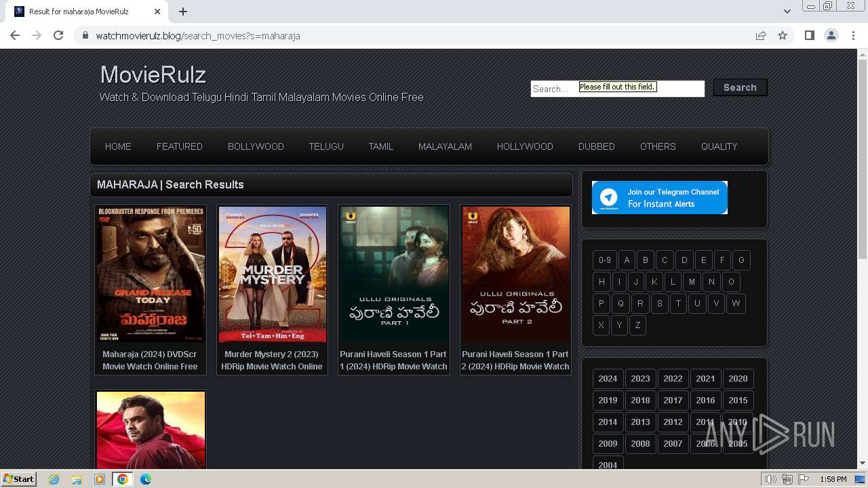Viewport: 868px width, 488px height.
Task: Open Microsoft Edge from the taskbar
Action: (x=146, y=479)
